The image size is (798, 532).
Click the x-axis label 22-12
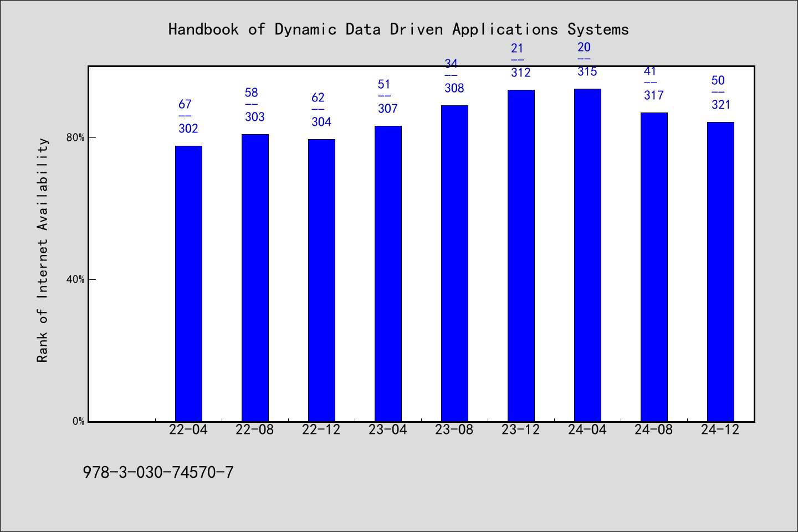click(321, 430)
